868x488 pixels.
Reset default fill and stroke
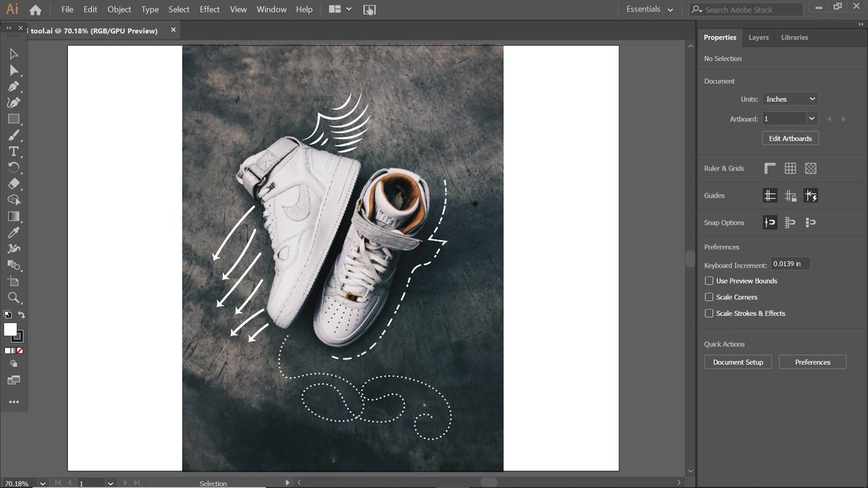coord(7,314)
